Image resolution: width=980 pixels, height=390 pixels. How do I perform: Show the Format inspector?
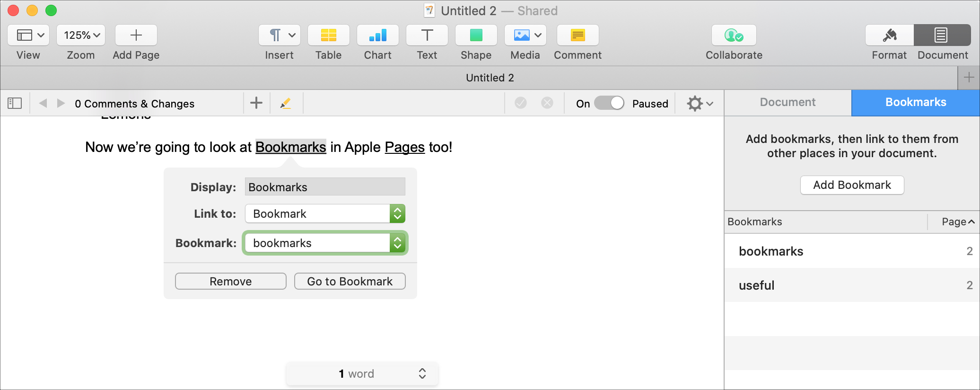pyautogui.click(x=890, y=35)
